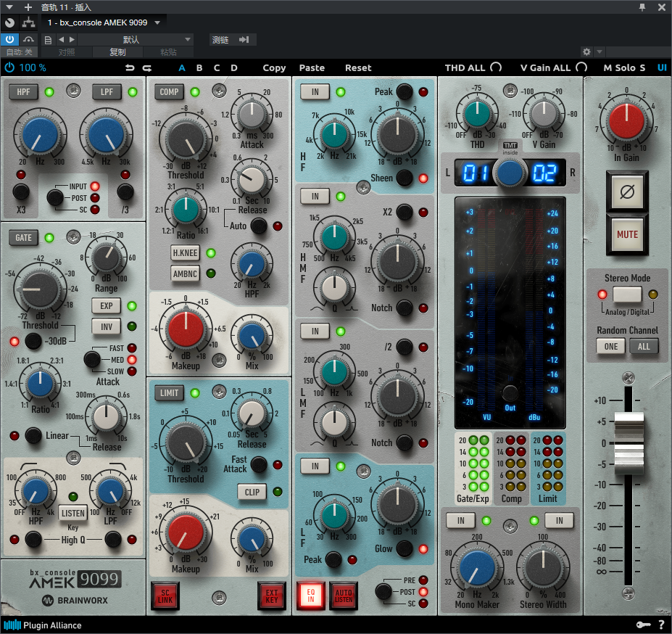Toggle the plugin power icon beside 100 %

coord(9,67)
